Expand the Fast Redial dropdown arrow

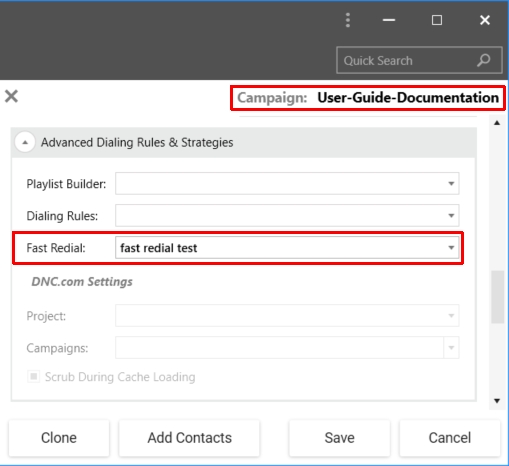coord(451,248)
